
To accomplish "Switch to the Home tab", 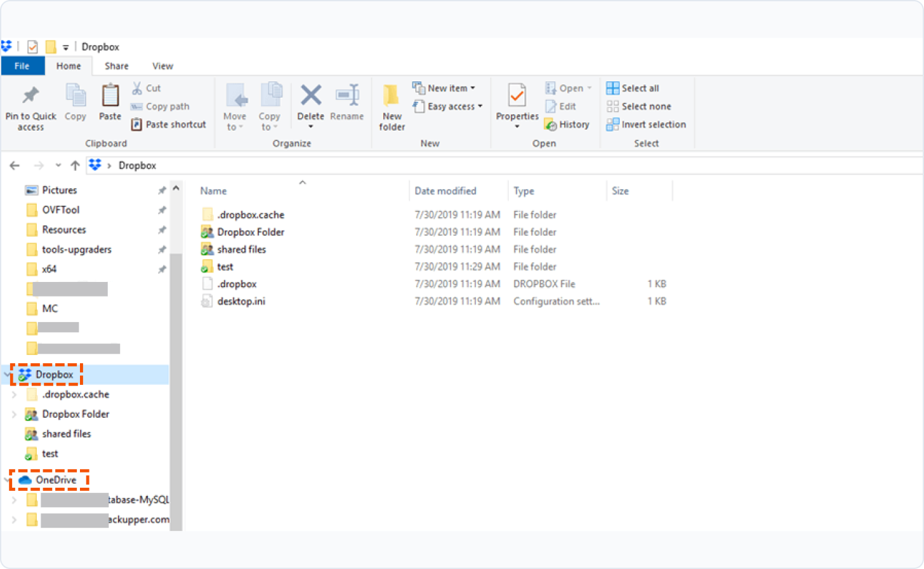I will (69, 66).
